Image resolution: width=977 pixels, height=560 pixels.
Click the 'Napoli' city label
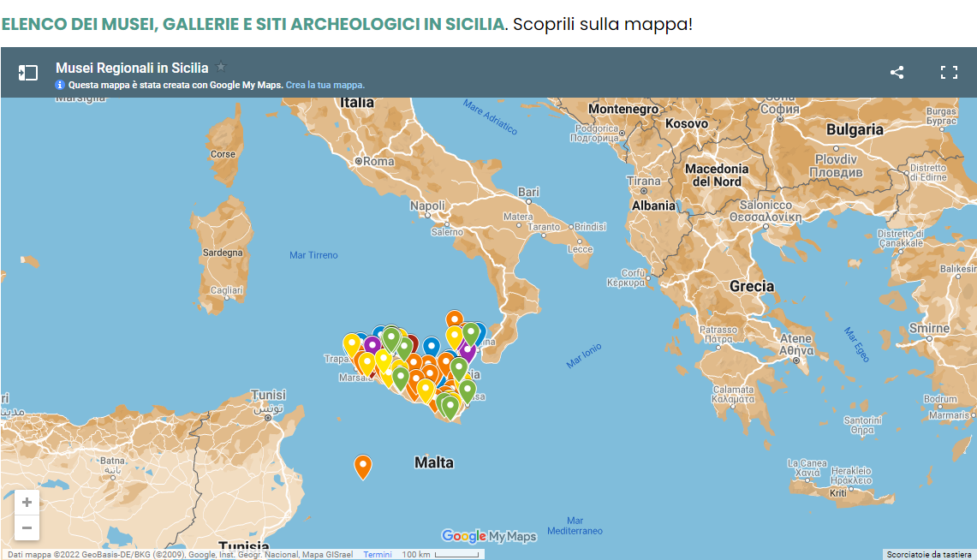click(x=427, y=206)
